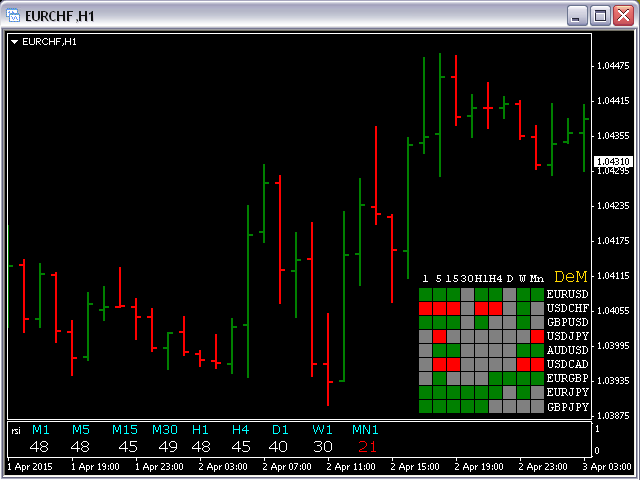Minimize the EURCHF chart window
Screen dimensions: 640x480
click(577, 16)
